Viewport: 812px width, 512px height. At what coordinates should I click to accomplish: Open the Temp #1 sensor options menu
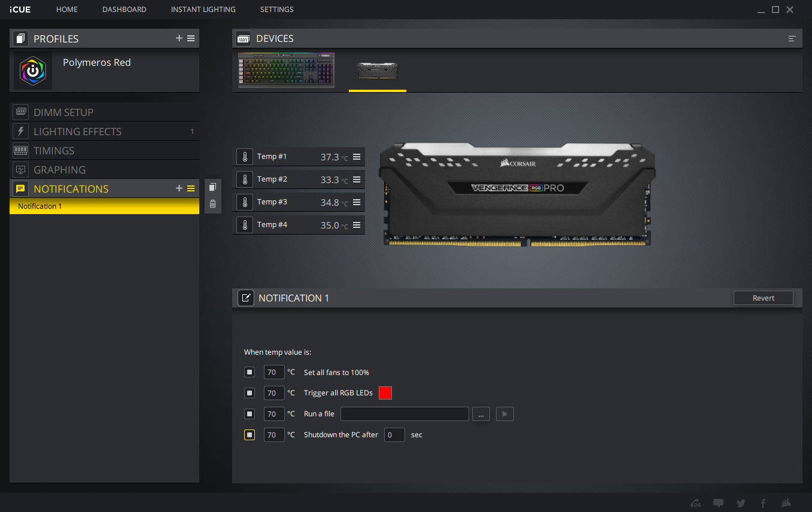coord(357,157)
